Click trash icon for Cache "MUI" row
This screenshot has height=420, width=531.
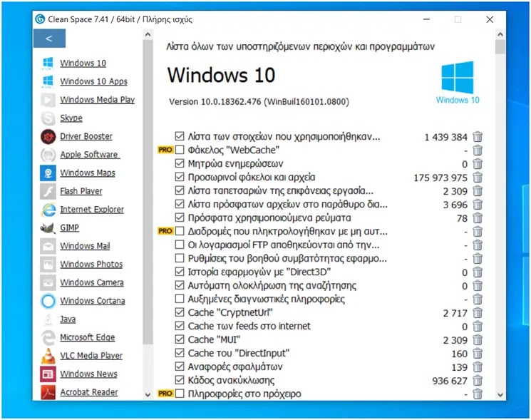[x=478, y=339]
